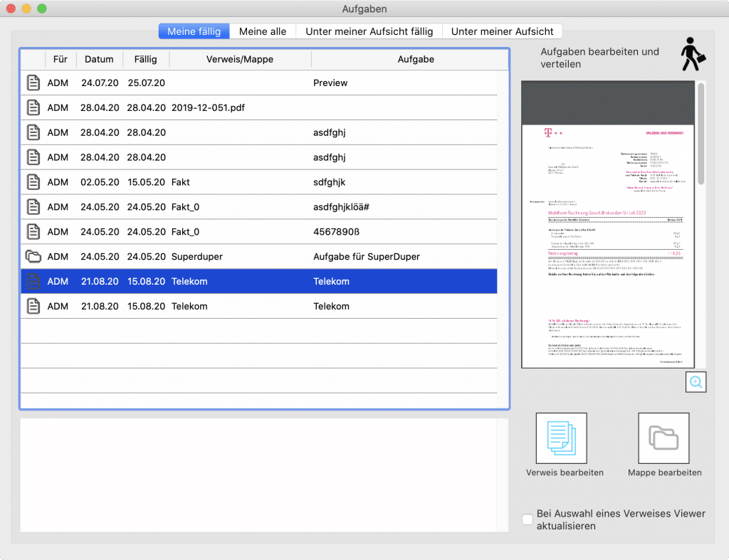Viewport: 729px width, 560px height.
Task: Click the 'Verweis bearbeiten' button
Action: [x=561, y=438]
